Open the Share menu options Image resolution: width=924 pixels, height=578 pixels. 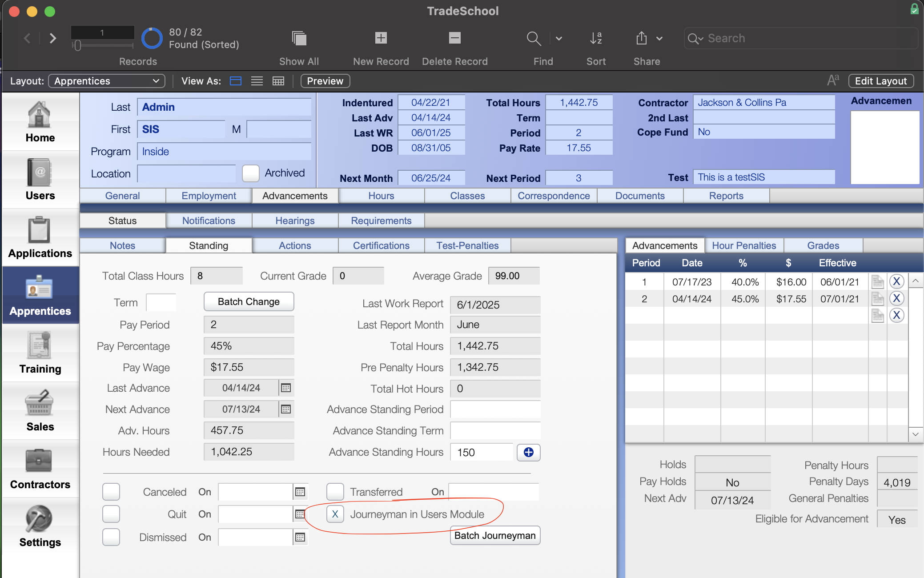659,38
